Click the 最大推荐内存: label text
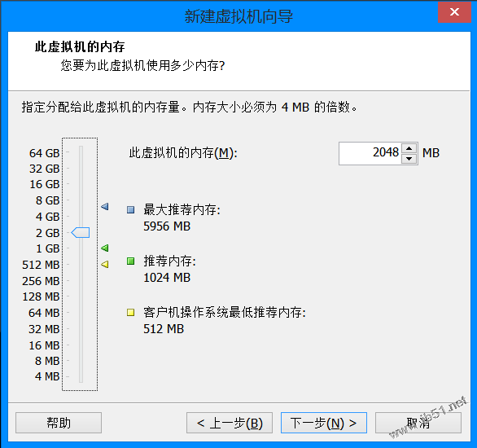Screen dimensions: 477x448 coord(182,209)
